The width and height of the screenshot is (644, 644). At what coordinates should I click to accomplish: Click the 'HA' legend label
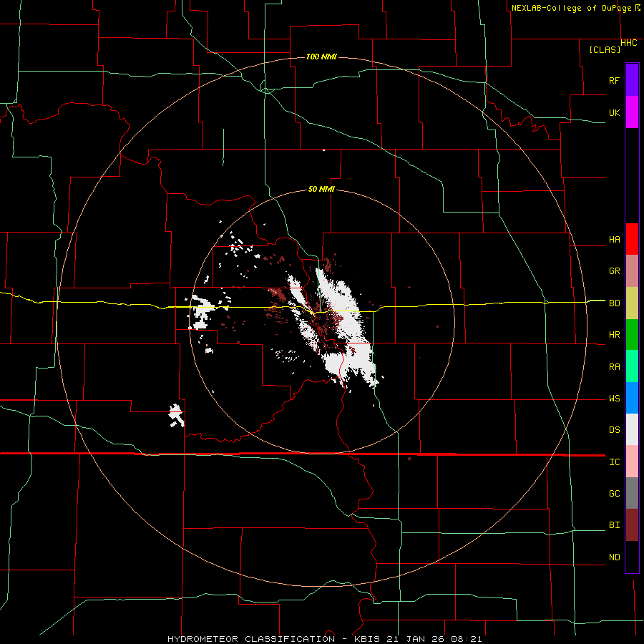pos(615,240)
